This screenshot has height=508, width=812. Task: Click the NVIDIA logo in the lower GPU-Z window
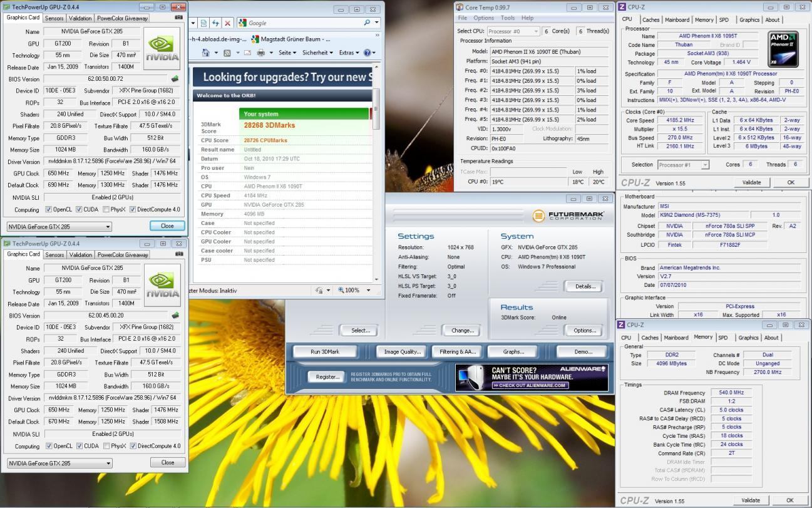(163, 284)
